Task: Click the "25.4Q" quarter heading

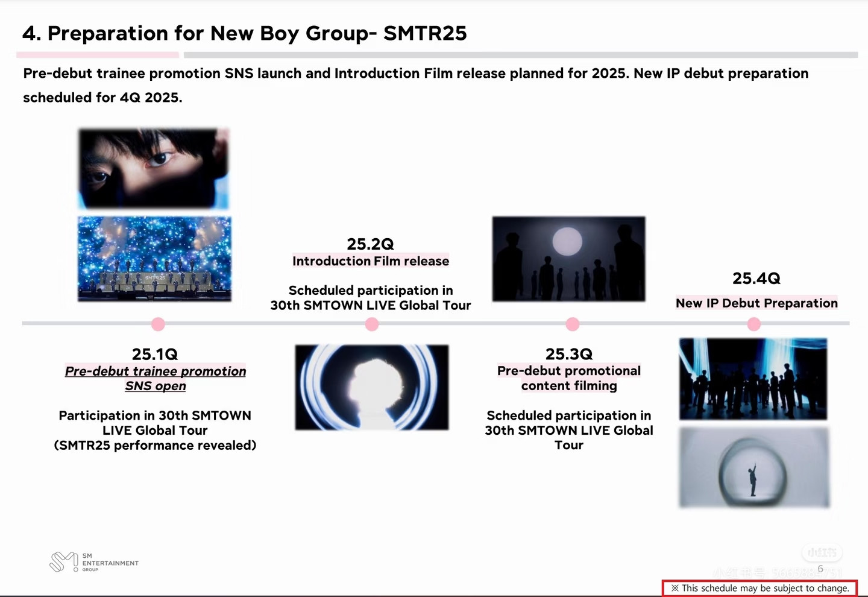Action: coord(756,279)
